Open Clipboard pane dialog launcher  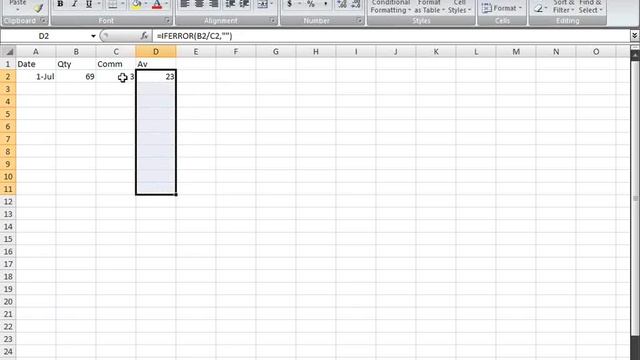[44, 20]
